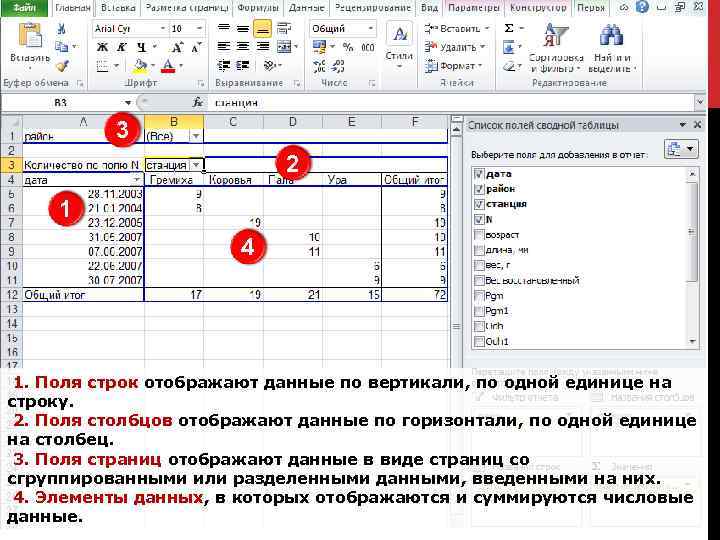720x540 pixels.
Task: Click the field list vertical scrollbar
Action: (x=692, y=257)
